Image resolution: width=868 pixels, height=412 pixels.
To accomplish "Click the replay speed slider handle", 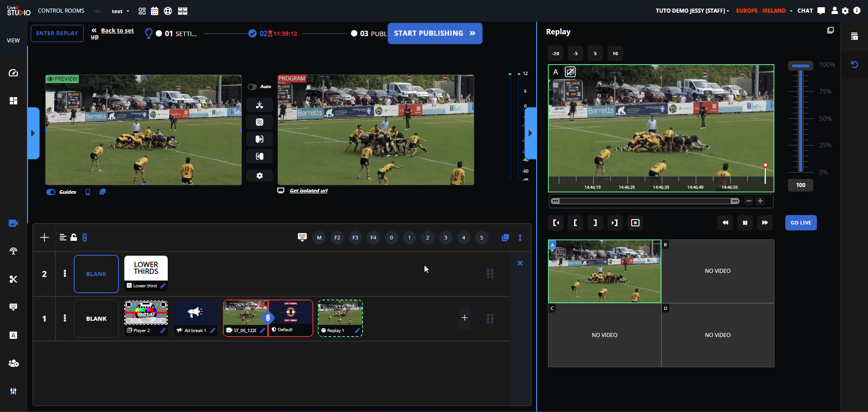I will 800,66.
